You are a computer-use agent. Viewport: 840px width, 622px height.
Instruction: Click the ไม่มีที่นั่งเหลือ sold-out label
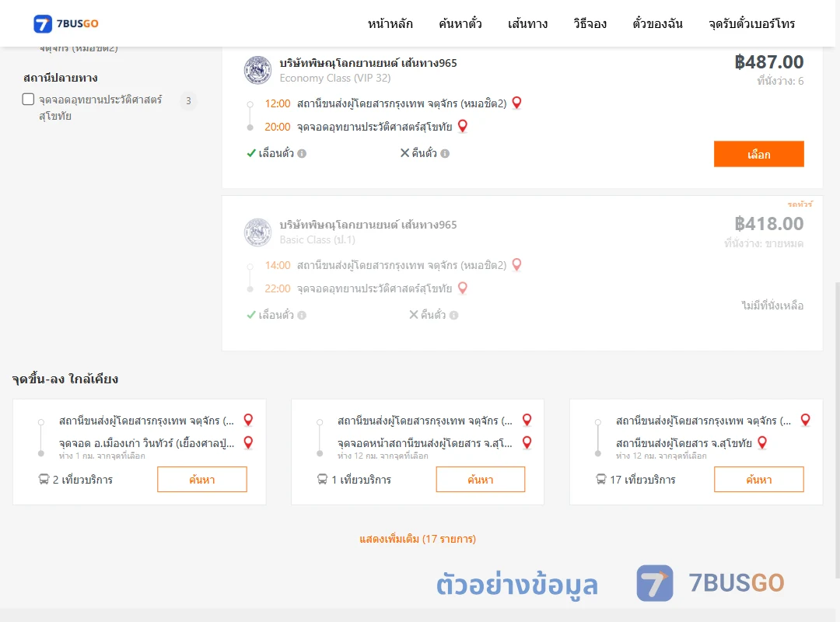(772, 306)
